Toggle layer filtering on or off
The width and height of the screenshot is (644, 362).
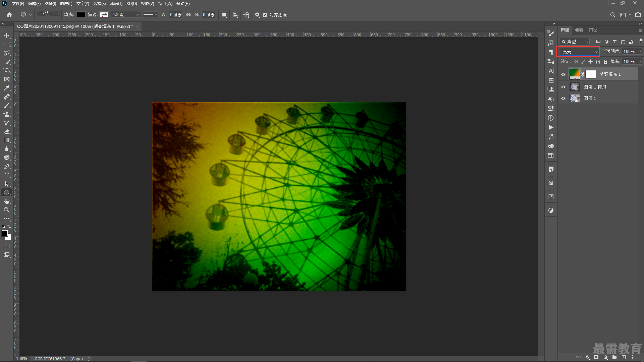(641, 41)
